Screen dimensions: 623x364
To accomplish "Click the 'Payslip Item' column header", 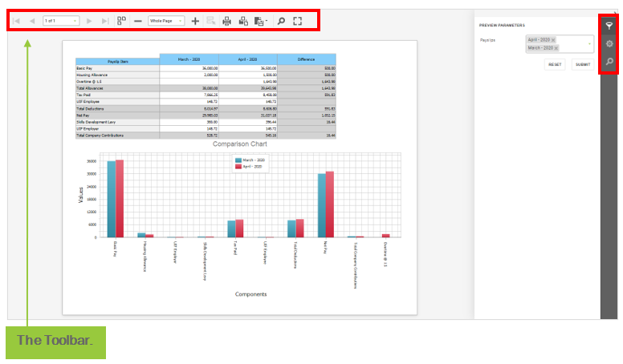I will tap(117, 62).
